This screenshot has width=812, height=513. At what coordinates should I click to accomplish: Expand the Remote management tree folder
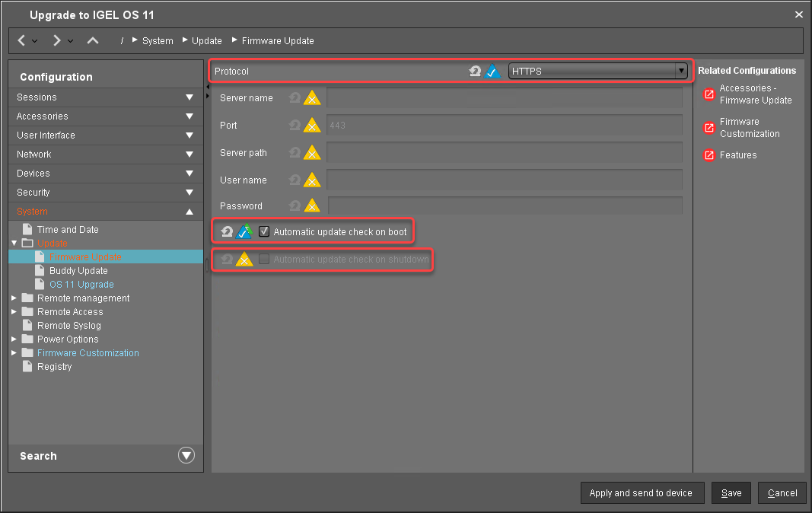(x=14, y=298)
